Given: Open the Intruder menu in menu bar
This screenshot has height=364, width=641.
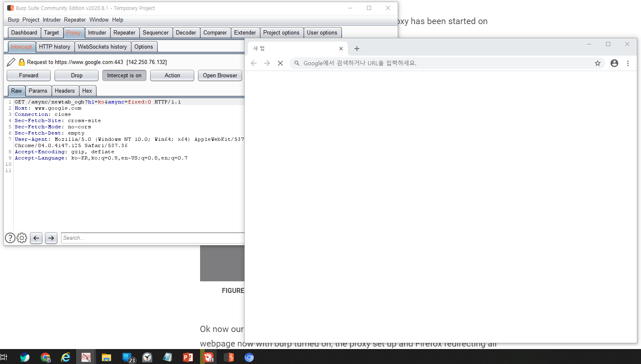Looking at the screenshot, I should 52,20.
